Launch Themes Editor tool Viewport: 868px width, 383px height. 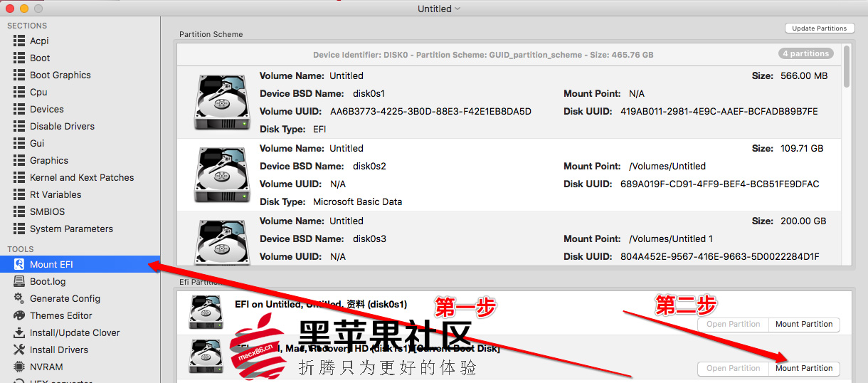(61, 315)
